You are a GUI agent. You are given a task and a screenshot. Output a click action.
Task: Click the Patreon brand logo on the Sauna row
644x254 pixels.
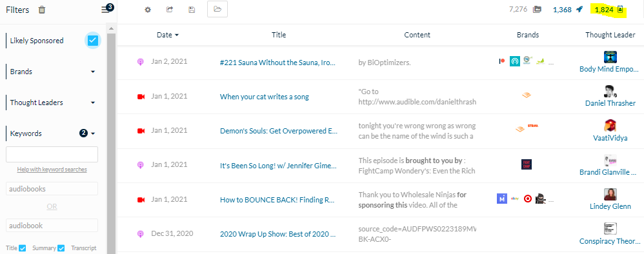click(x=502, y=61)
